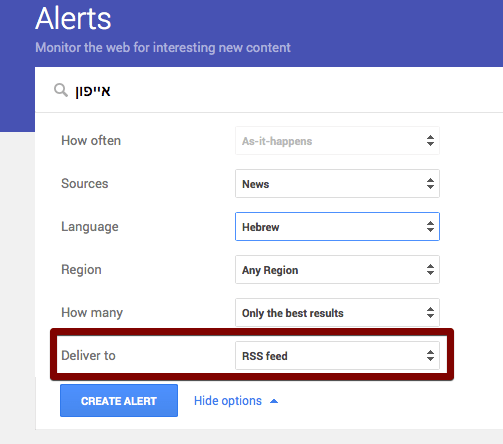Open the Language dropdown showing Hebrew
The width and height of the screenshot is (503, 444).
337,227
